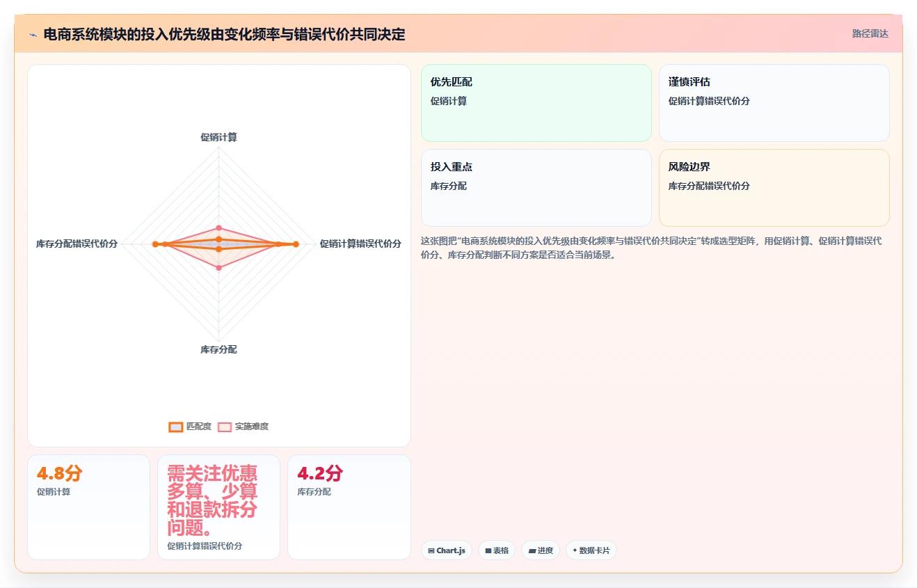
Task: Click the 路径雷达 label in the header
Action: [870, 33]
